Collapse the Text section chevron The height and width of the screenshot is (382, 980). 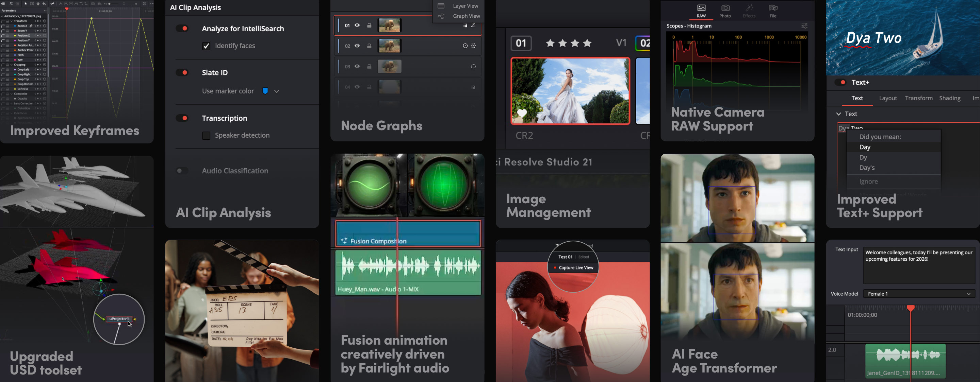click(838, 114)
